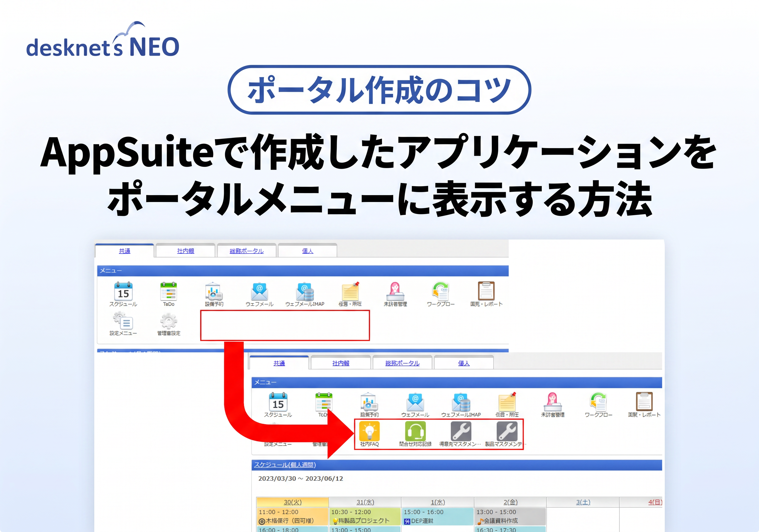The width and height of the screenshot is (759, 532).
Task: Open the 10:30 - 12:00 project event
Action: click(365, 517)
